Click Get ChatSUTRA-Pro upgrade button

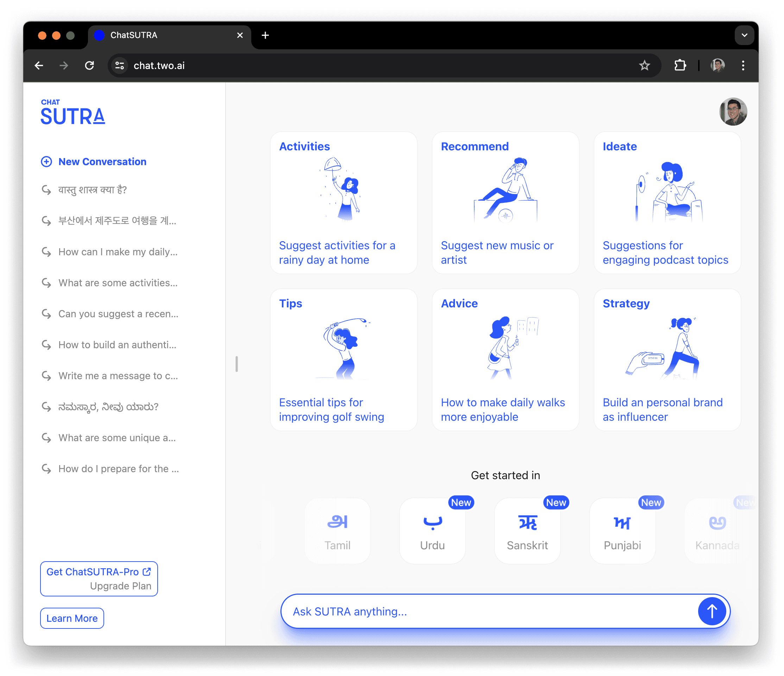pyautogui.click(x=99, y=578)
